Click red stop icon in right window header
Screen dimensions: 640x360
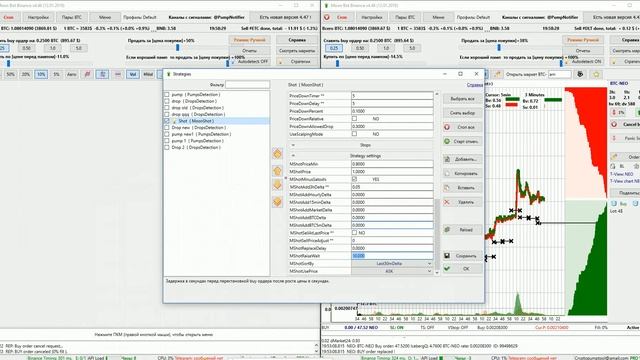[327, 17]
